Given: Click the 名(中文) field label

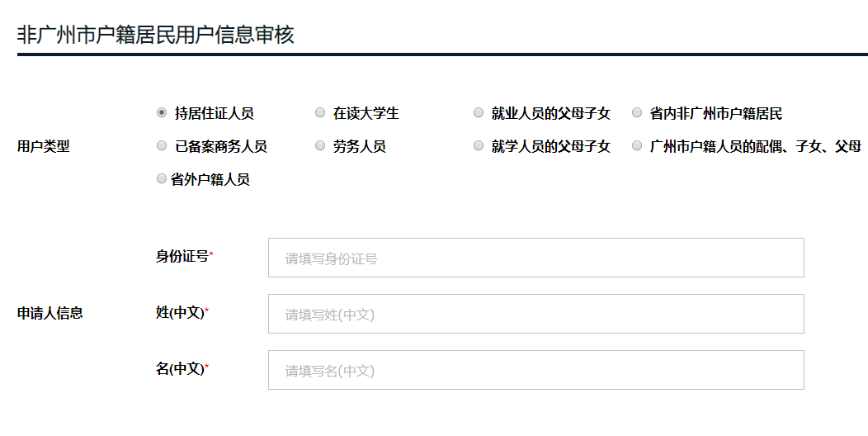Looking at the screenshot, I should [x=180, y=368].
